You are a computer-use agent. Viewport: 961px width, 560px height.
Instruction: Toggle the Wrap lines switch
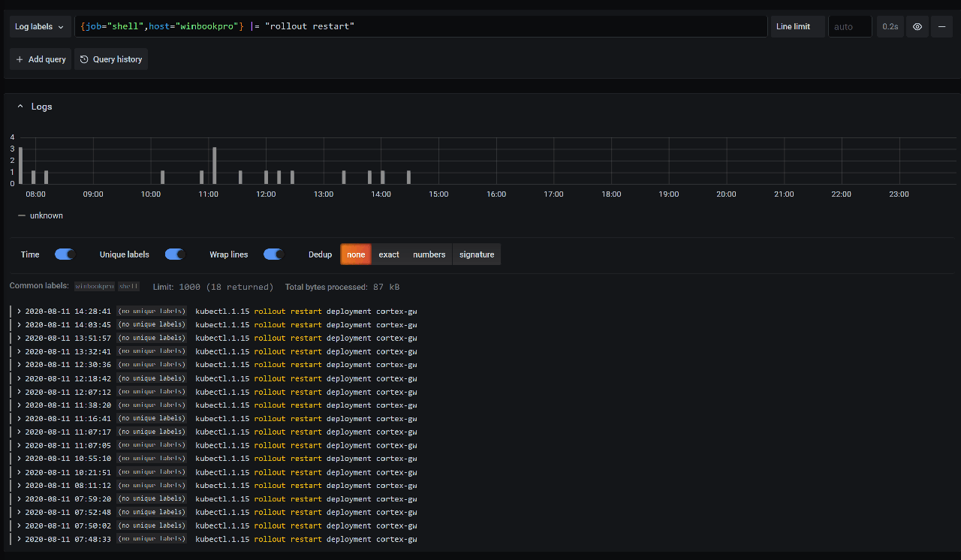click(273, 254)
